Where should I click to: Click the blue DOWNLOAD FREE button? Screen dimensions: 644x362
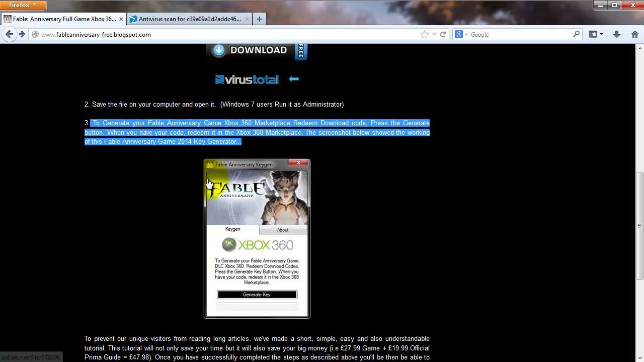click(x=257, y=51)
